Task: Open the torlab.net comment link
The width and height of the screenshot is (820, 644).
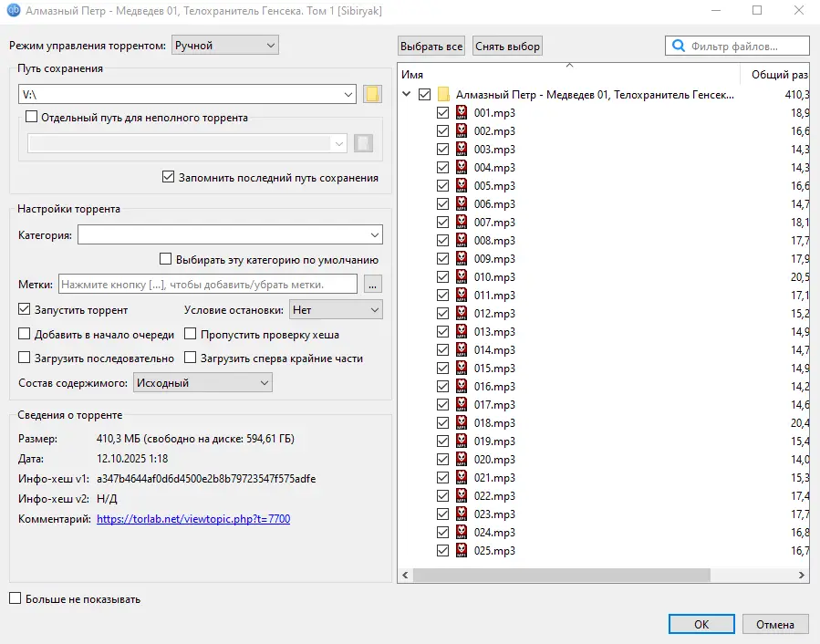Action: click(x=193, y=519)
